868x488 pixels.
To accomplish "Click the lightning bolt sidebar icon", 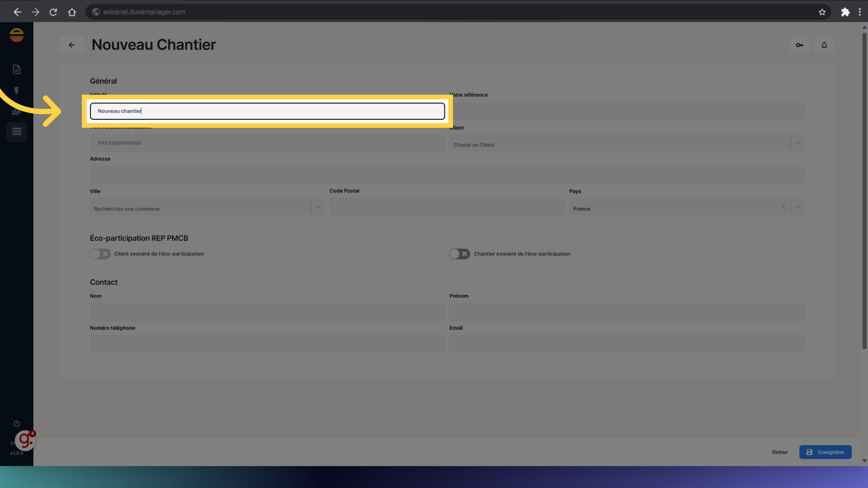I will [17, 91].
